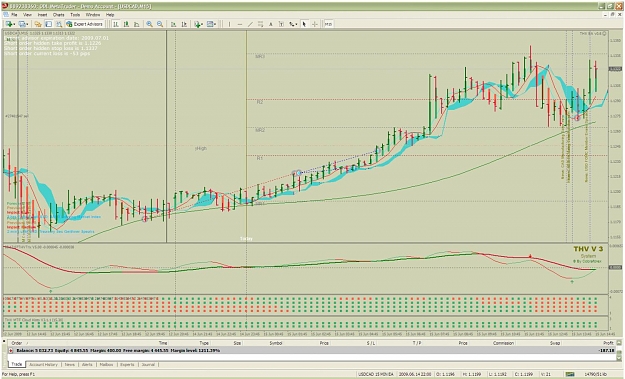Click the Expert Advisors button
Image resolution: width=625 pixels, height=379 pixels.
tap(85, 24)
